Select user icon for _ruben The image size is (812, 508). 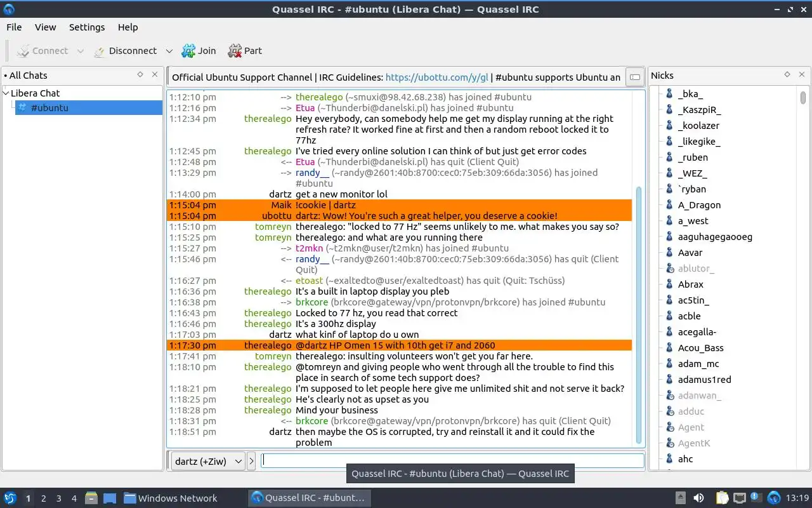coord(669,157)
